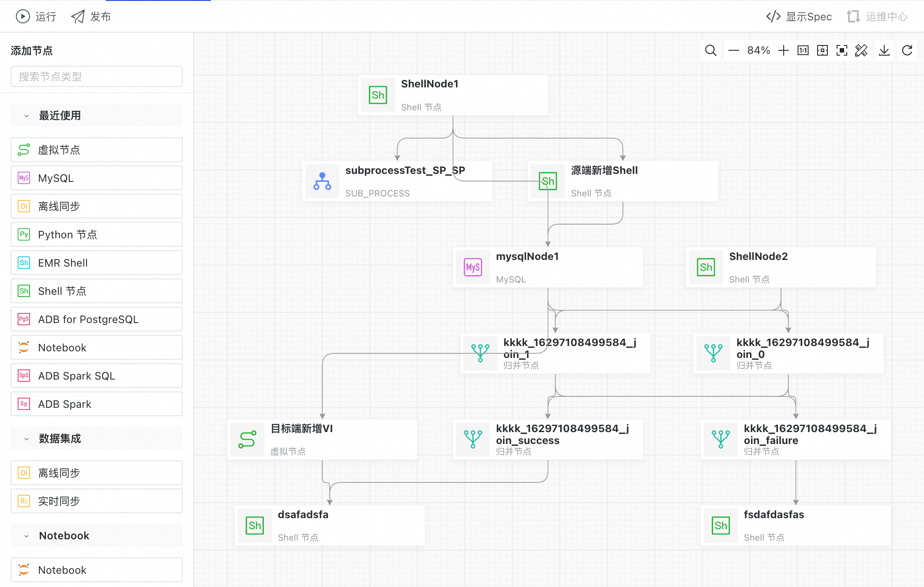Download the workflow graph image
The width and height of the screenshot is (924, 587).
884,50
